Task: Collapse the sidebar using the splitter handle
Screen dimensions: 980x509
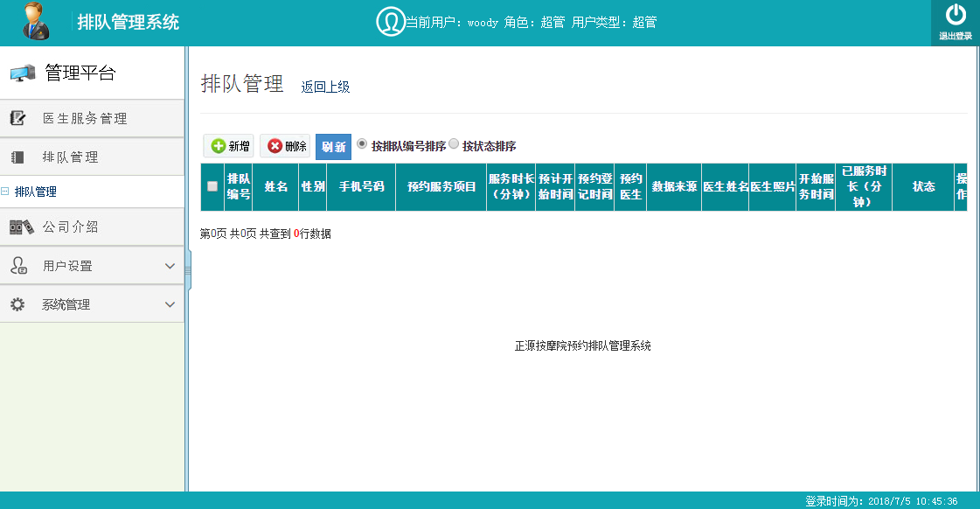Action: click(x=187, y=273)
